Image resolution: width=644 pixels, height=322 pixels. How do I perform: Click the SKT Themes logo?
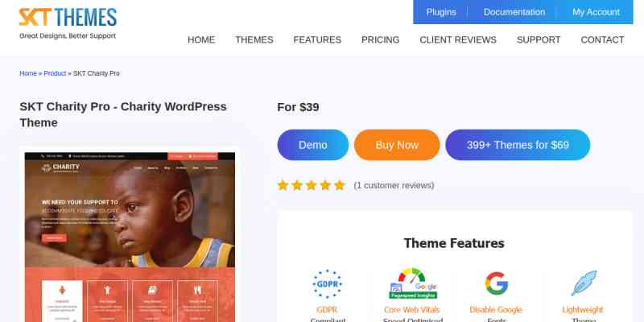tap(68, 23)
